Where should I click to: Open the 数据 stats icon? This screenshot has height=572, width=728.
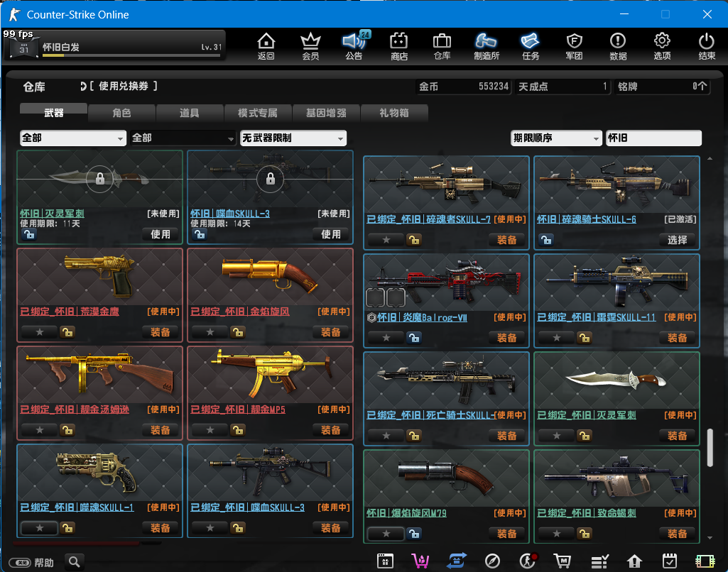coord(618,46)
